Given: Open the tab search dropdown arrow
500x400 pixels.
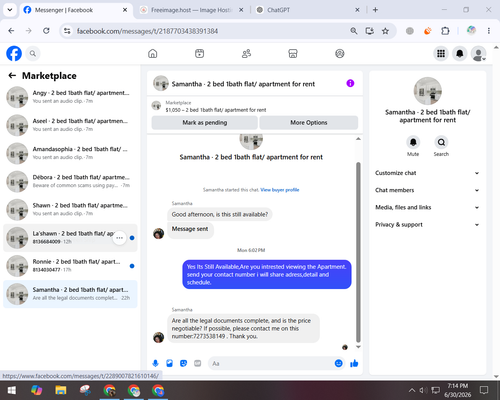Looking at the screenshot, I should click(x=10, y=10).
